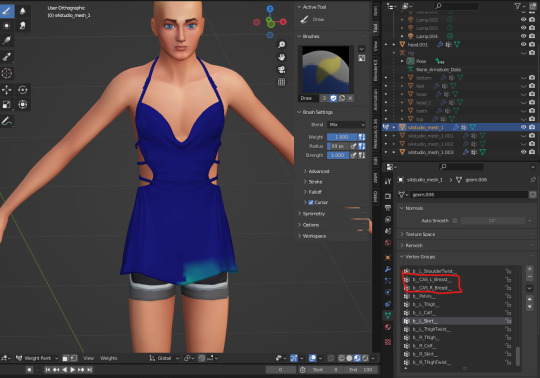Open the View sidebar tab
This screenshot has width=540, height=378.
376,46
